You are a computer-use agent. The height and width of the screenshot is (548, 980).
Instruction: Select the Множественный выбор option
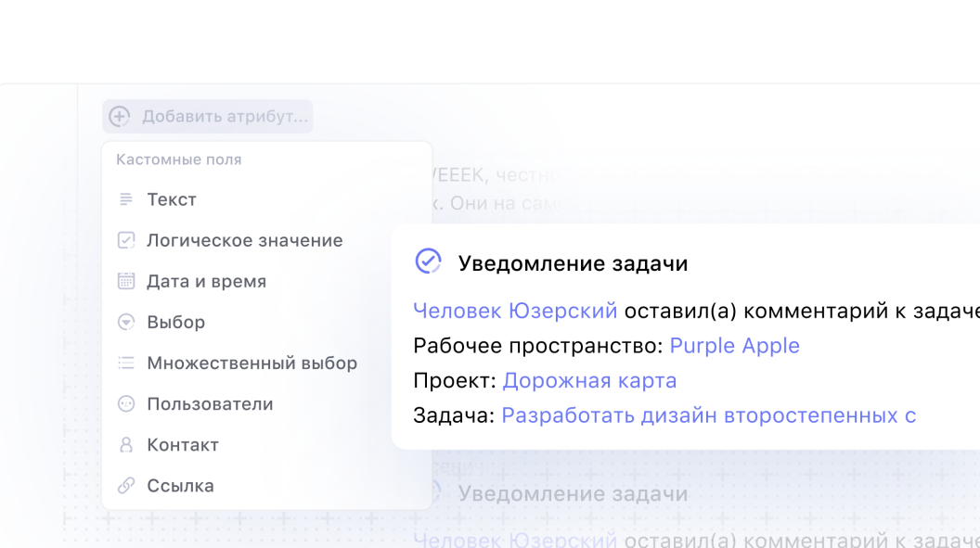tap(251, 363)
